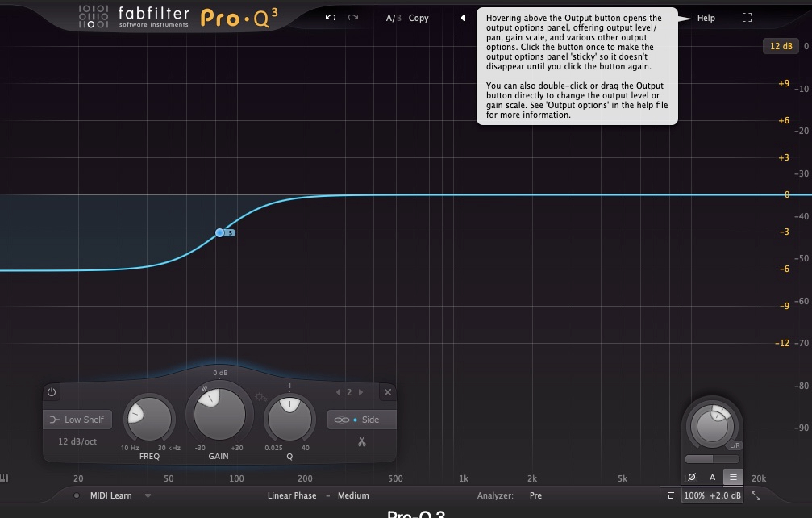The height and width of the screenshot is (518, 812).
Task: Click the undo arrow icon
Action: click(x=331, y=18)
